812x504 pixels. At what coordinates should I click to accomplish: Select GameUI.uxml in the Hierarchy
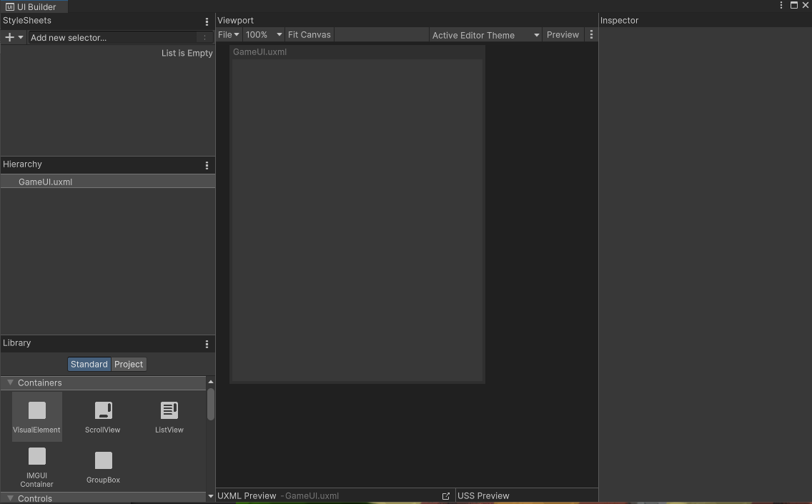coord(45,182)
